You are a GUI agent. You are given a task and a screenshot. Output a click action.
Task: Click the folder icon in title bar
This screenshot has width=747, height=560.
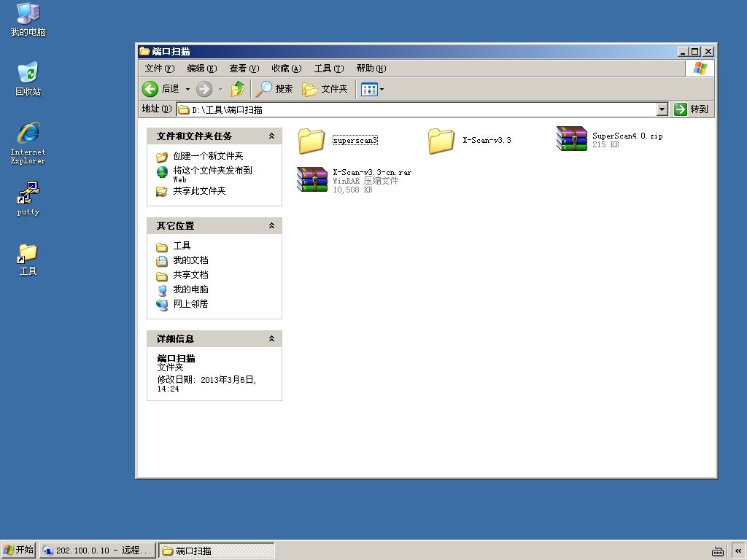click(x=144, y=51)
